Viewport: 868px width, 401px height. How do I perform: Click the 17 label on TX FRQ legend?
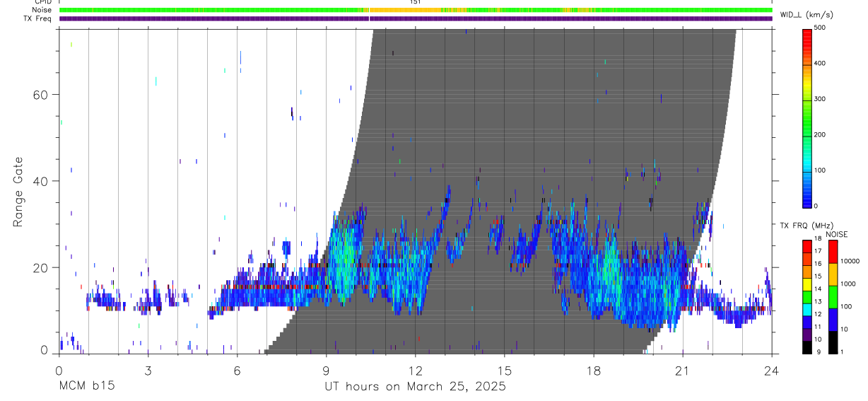[x=818, y=252]
